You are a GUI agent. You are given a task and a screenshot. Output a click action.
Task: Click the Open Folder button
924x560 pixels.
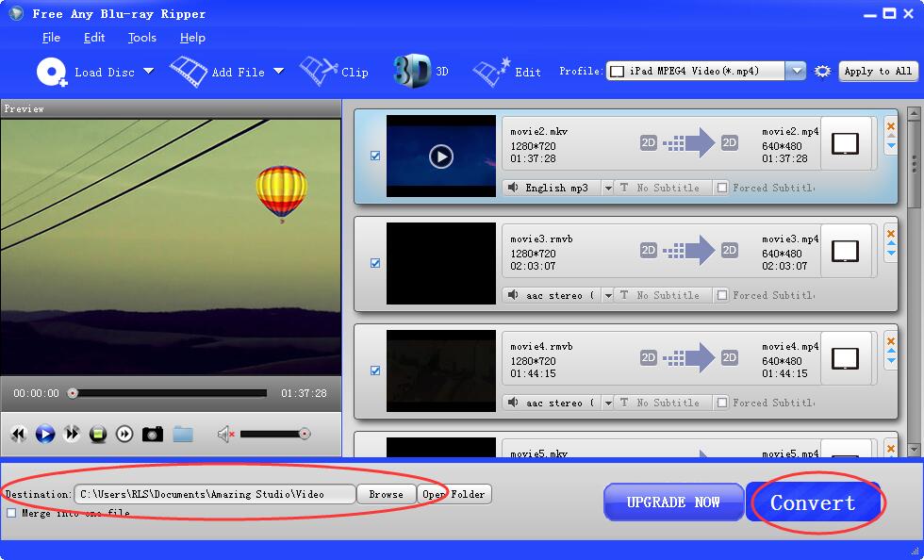[454, 494]
